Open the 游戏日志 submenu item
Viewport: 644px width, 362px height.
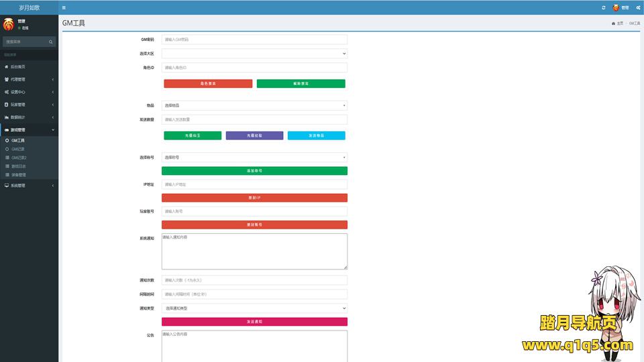(x=19, y=166)
